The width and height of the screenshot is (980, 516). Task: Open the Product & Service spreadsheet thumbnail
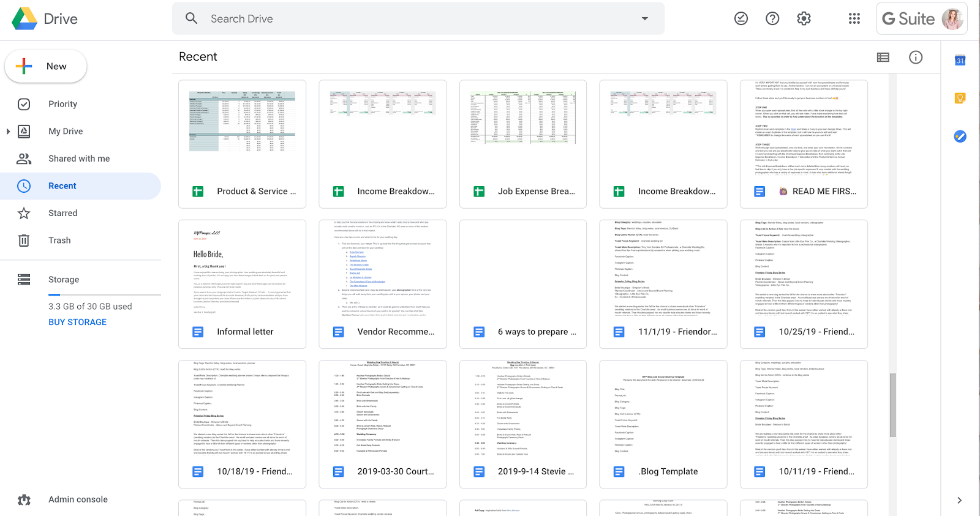pyautogui.click(x=242, y=127)
